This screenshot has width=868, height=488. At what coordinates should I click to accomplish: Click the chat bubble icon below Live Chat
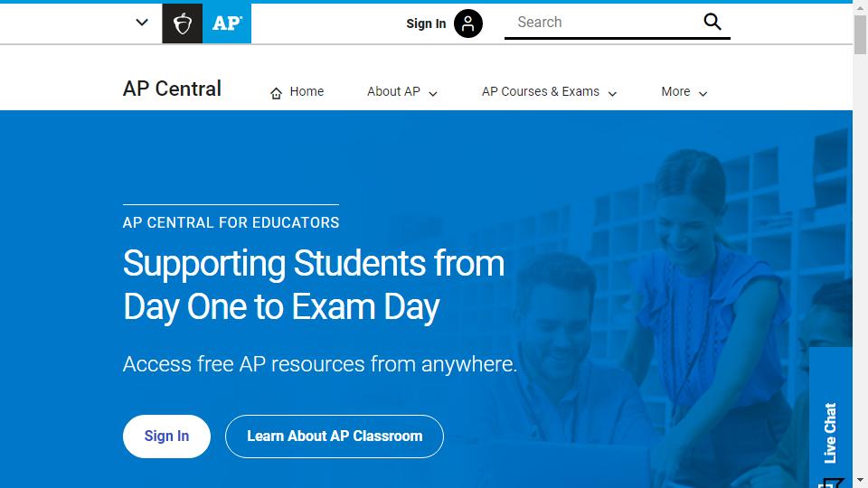pos(830,483)
